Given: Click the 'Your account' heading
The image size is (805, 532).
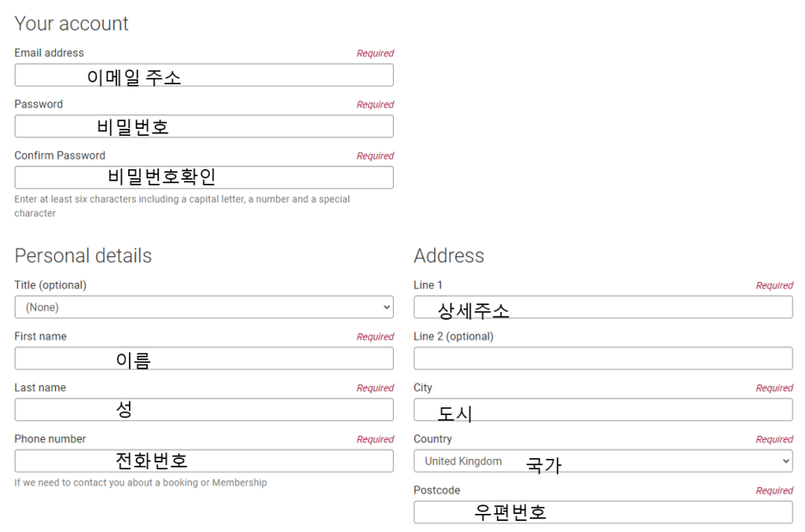Looking at the screenshot, I should pos(71,23).
